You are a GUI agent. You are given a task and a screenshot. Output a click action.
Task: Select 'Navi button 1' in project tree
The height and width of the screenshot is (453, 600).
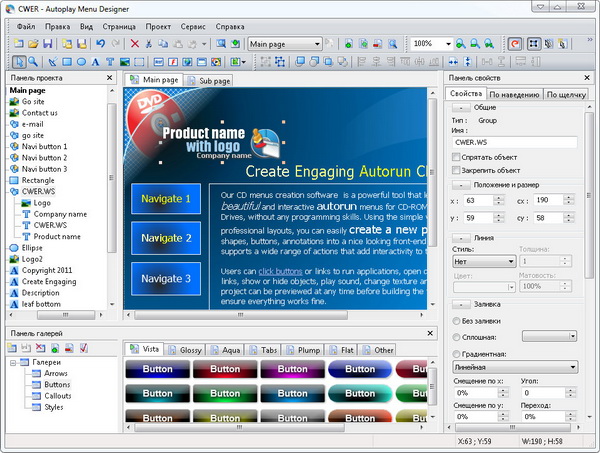click(44, 147)
